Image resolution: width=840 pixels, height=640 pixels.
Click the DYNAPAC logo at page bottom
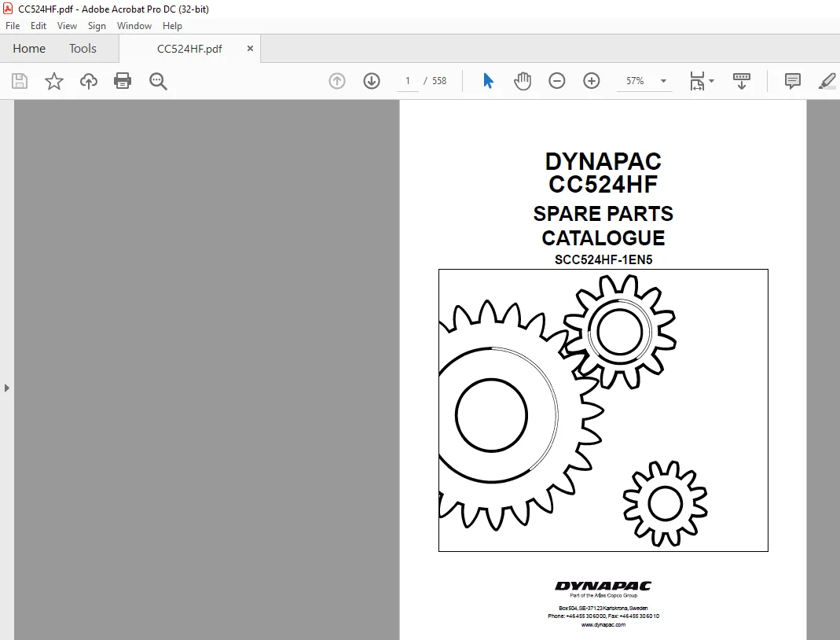603,586
